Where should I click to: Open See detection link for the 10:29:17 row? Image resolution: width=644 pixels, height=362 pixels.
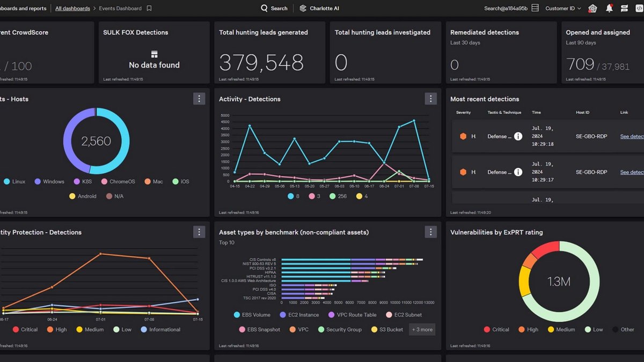pos(632,172)
